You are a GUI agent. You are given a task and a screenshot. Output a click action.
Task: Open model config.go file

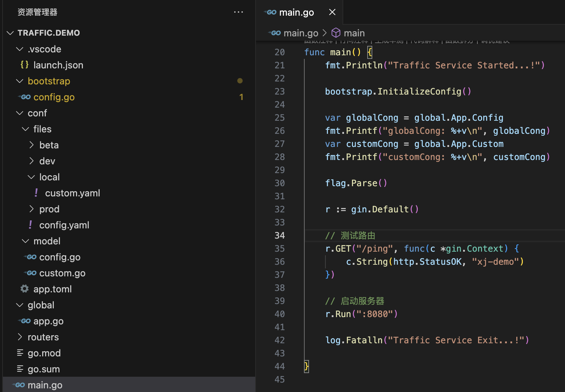[x=60, y=257]
